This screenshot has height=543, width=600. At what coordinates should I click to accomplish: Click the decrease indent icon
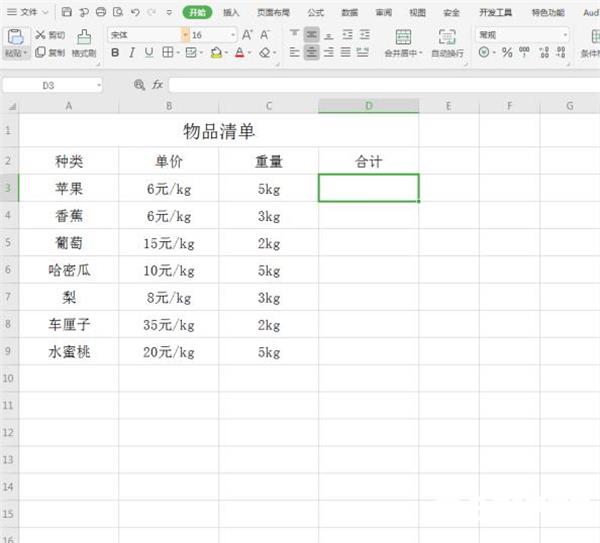(x=347, y=35)
